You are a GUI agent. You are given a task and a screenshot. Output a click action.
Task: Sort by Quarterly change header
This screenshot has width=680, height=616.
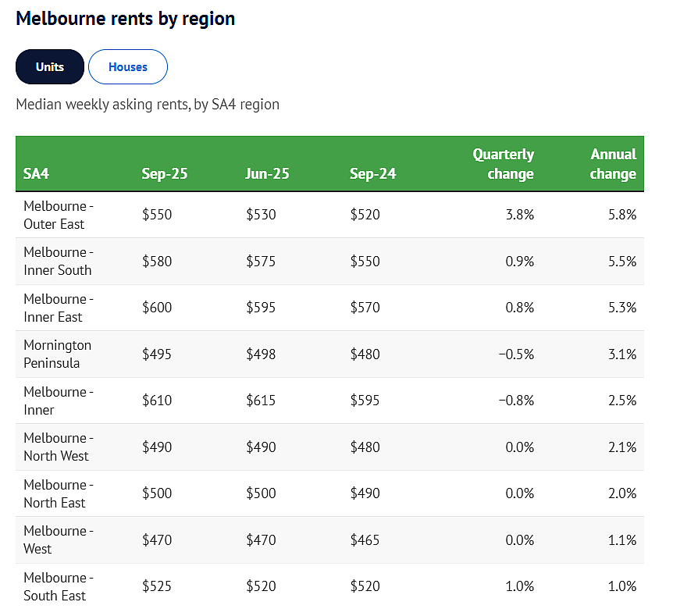[504, 164]
